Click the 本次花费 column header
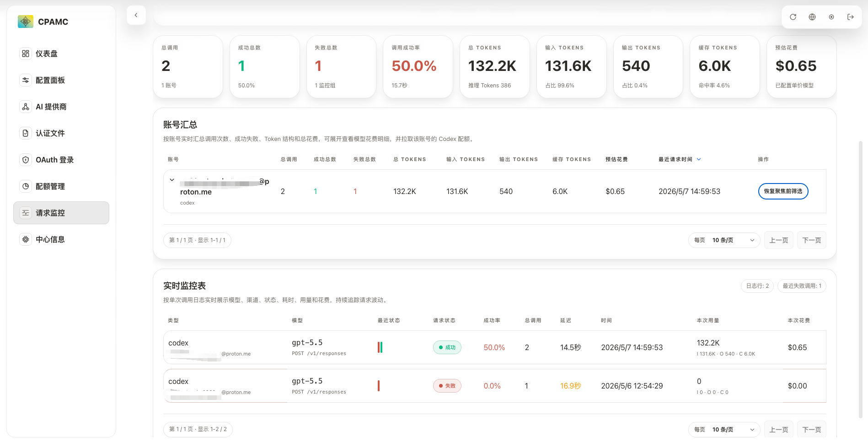Screen dimensions: 868x448 click(x=798, y=320)
